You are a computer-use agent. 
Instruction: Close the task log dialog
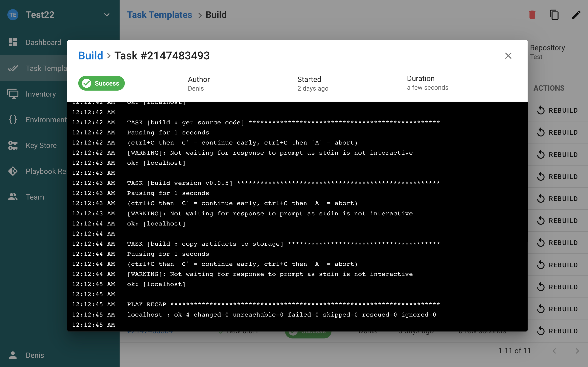pos(508,56)
